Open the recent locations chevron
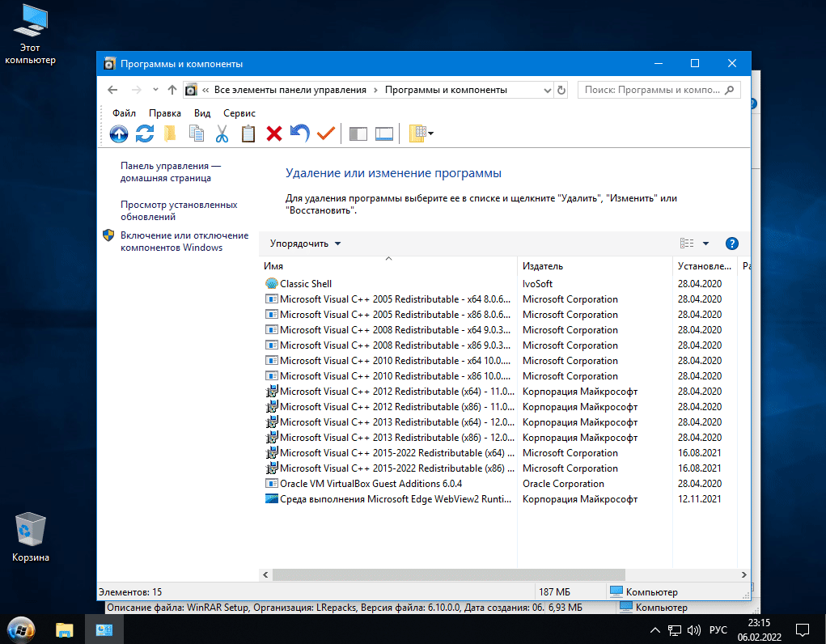The height and width of the screenshot is (644, 826). (x=155, y=90)
